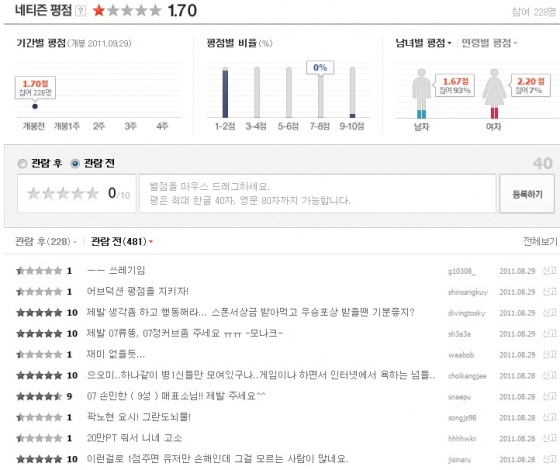
Task: Click the male figure icon in gender ratings
Action: coord(421,94)
